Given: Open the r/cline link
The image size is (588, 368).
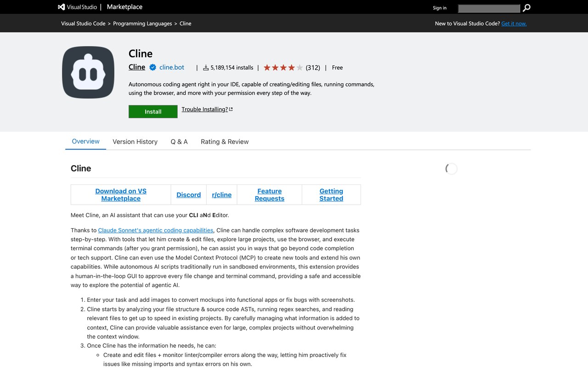Looking at the screenshot, I should point(222,195).
